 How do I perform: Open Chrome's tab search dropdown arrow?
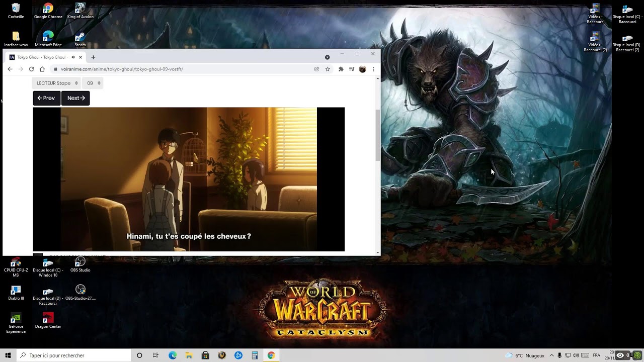point(327,57)
